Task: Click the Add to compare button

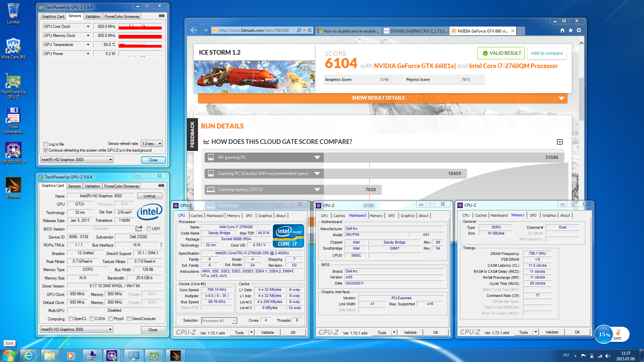Action: click(546, 53)
